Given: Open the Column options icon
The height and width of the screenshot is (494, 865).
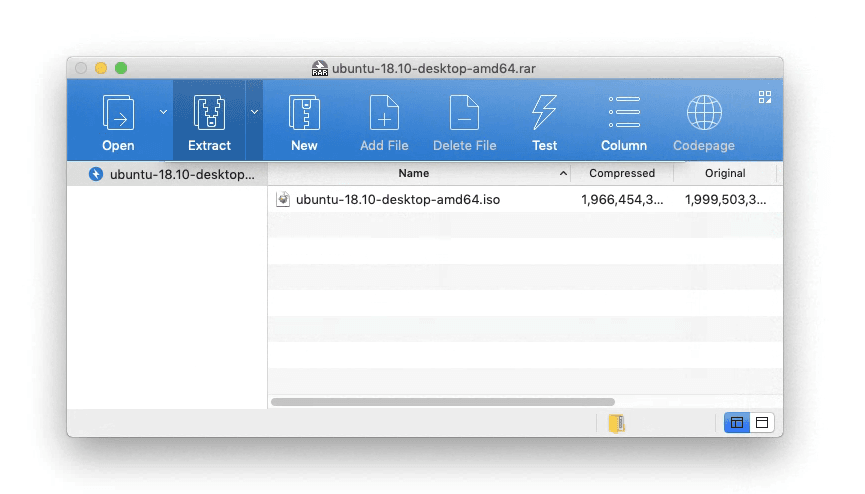Looking at the screenshot, I should [x=624, y=113].
